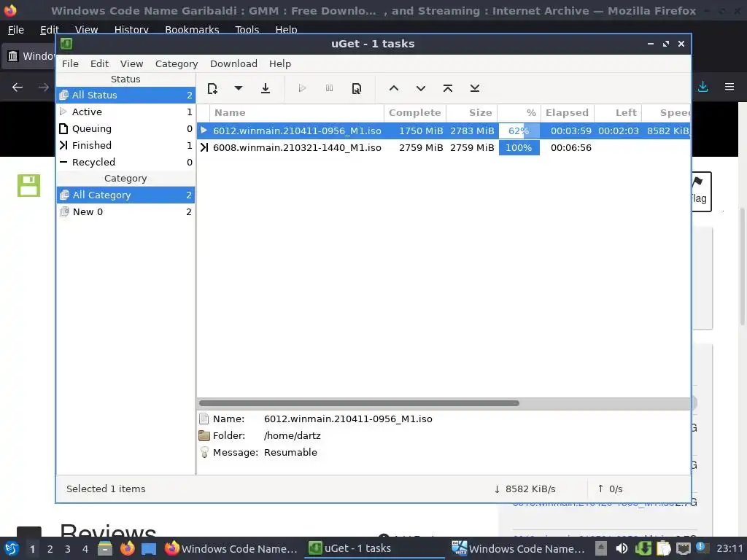Open the uGet File menu
Viewport: 747px width, 560px height.
click(x=70, y=64)
